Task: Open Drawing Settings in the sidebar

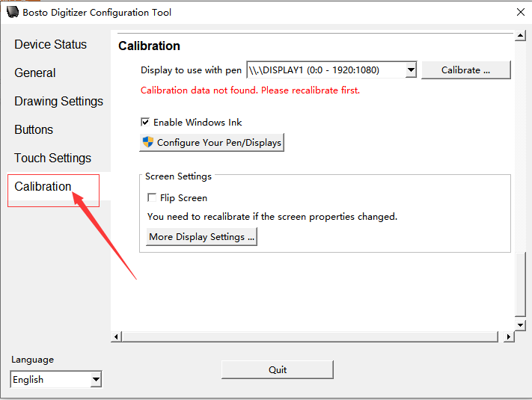Action: pos(58,102)
